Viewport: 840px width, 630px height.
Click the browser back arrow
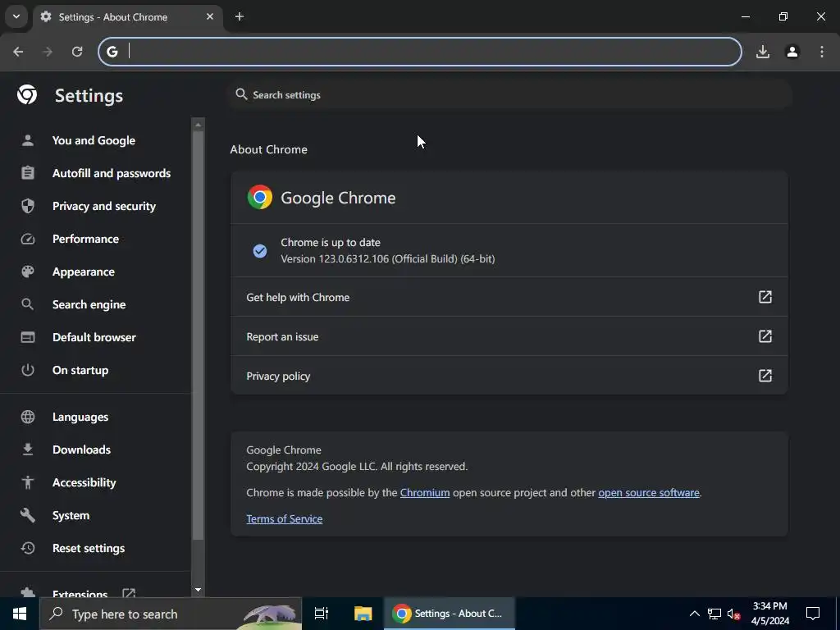coord(18,52)
